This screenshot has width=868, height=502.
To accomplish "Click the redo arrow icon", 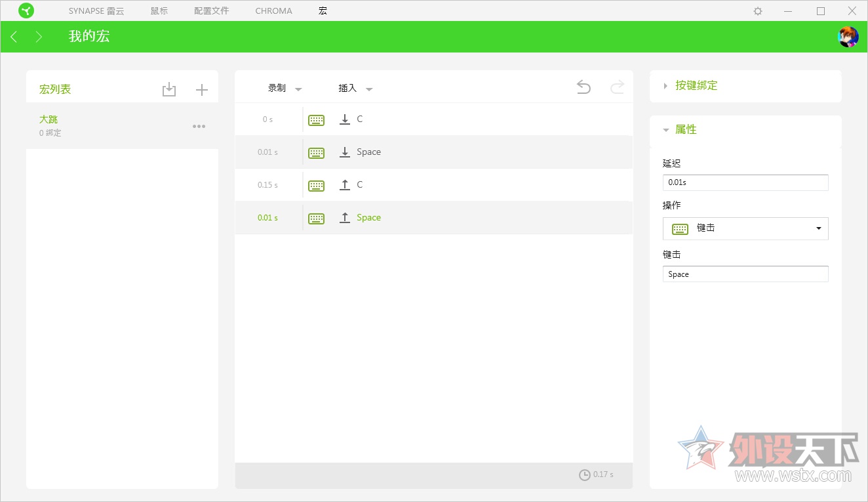I will [617, 87].
